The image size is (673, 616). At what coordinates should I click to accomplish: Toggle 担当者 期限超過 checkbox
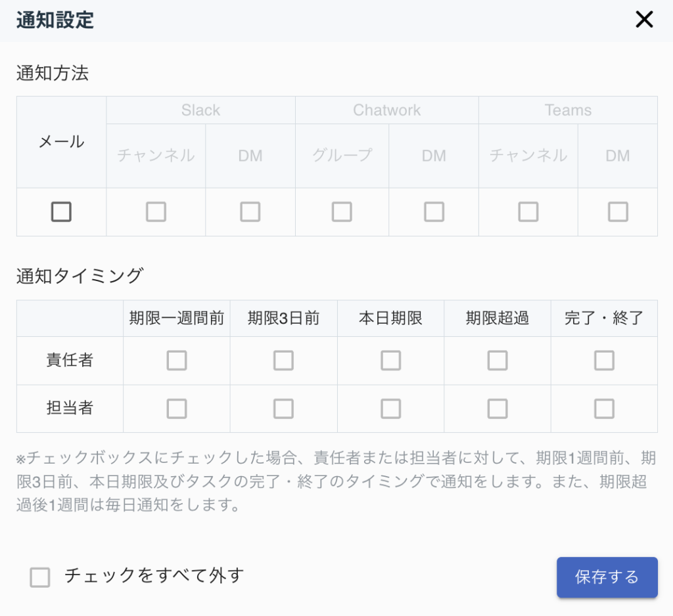(498, 408)
